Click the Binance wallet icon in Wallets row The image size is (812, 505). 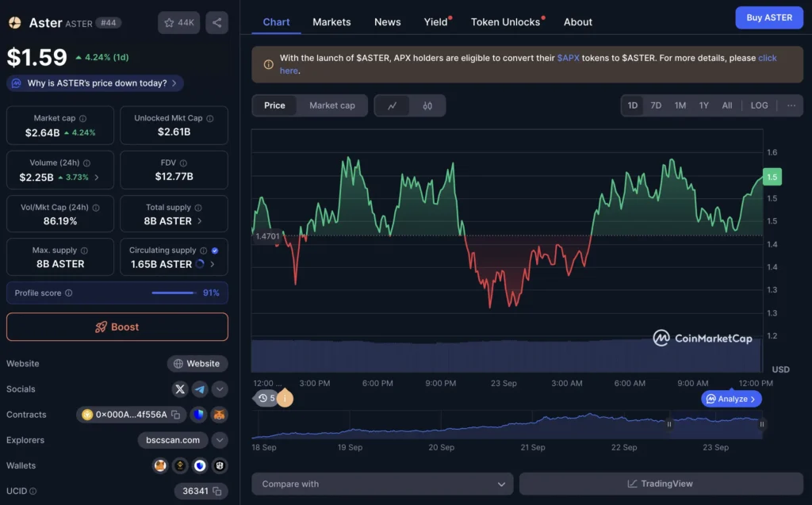(x=180, y=465)
